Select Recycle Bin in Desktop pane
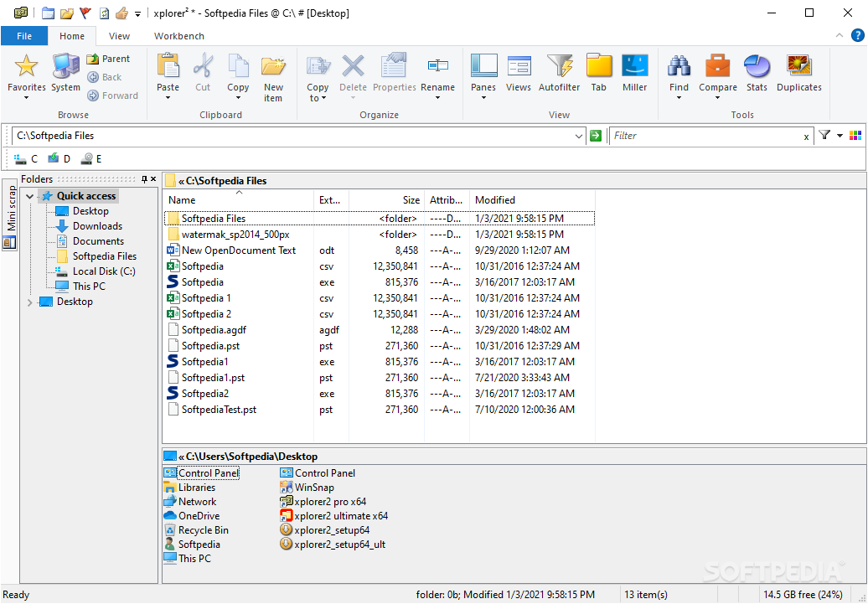 click(197, 530)
